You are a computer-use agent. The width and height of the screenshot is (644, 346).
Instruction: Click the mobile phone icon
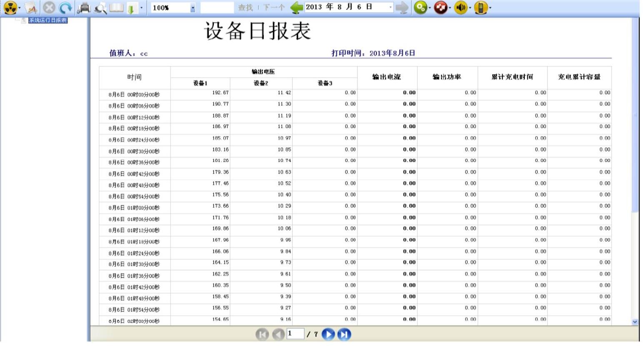click(481, 7)
